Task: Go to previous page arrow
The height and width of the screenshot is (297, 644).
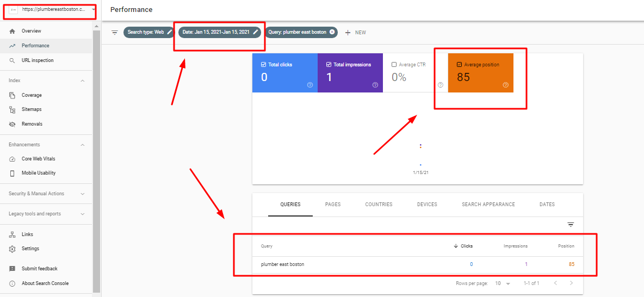Action: coord(555,283)
